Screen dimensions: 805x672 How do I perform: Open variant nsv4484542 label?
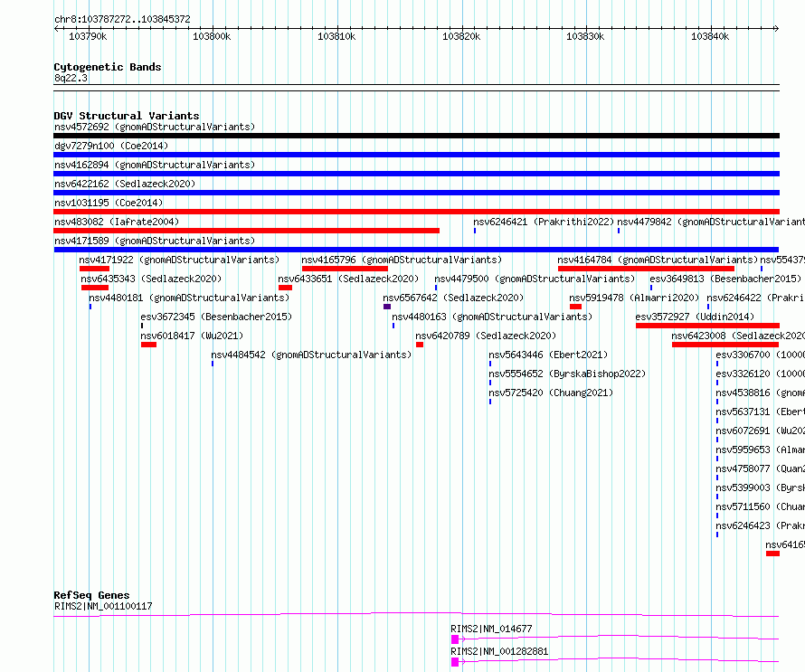[311, 355]
